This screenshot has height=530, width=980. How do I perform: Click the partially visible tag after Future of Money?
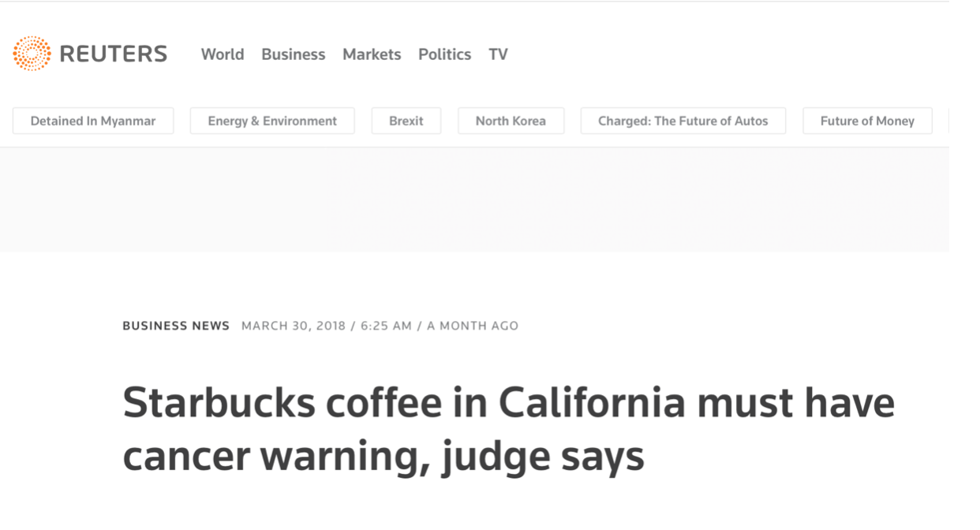[x=949, y=121]
